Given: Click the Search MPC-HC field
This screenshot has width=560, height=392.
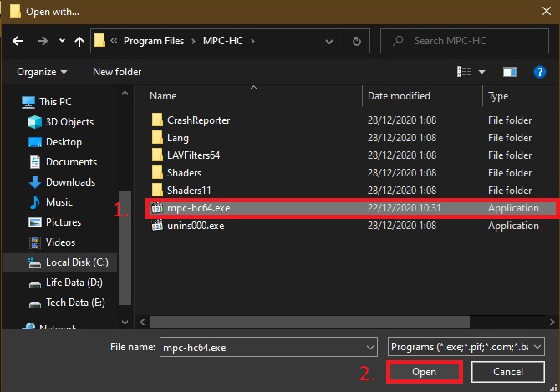Looking at the screenshot, I should [x=464, y=41].
